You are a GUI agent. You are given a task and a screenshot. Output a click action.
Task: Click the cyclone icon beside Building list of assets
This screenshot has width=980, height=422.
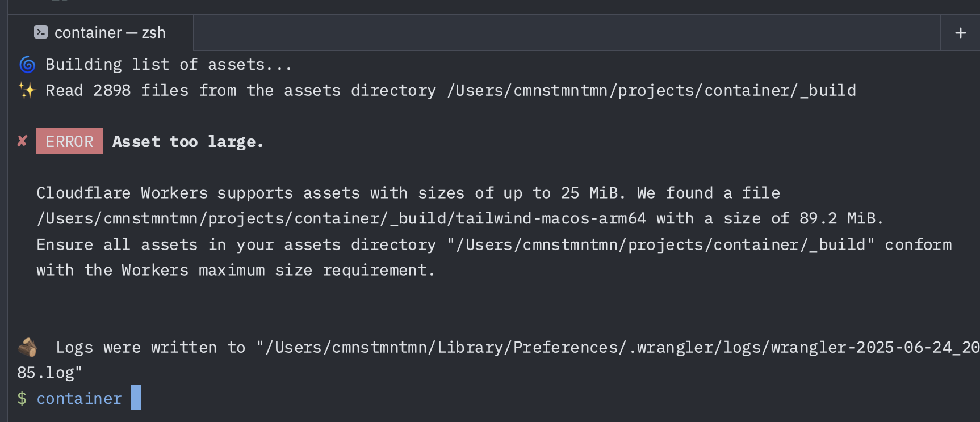27,65
